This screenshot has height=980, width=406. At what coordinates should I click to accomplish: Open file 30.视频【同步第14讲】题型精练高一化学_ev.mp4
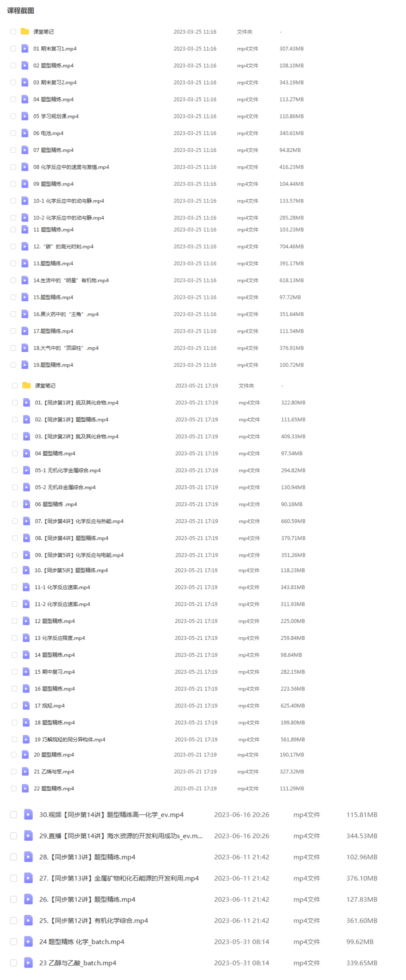pyautogui.click(x=111, y=814)
